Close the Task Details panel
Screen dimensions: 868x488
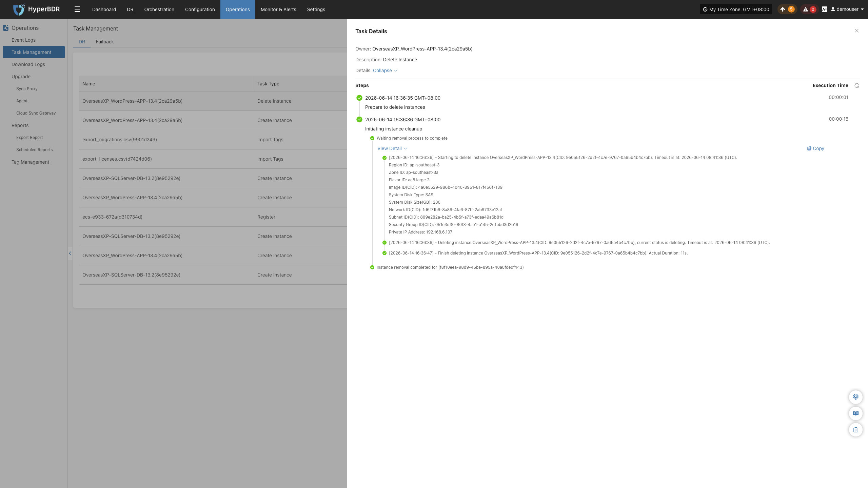point(856,31)
